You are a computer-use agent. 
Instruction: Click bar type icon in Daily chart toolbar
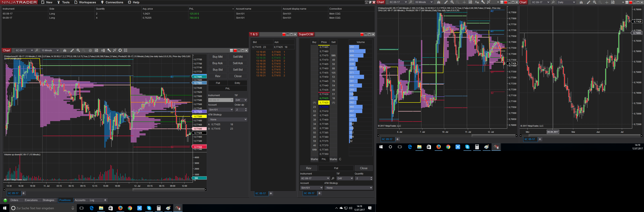pos(581,2)
